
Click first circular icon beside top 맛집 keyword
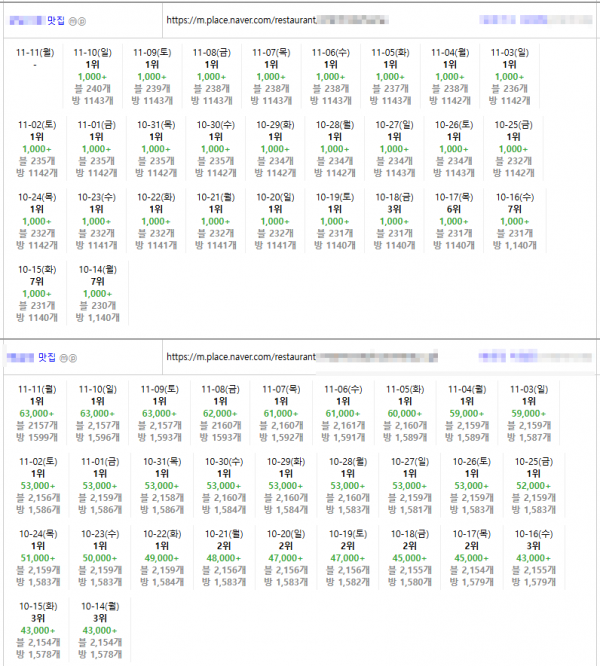73,20
